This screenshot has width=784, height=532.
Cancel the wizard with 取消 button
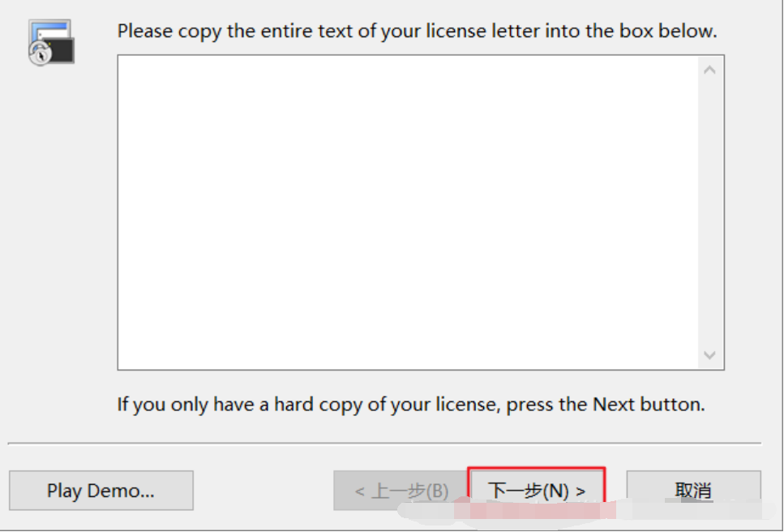point(693,491)
